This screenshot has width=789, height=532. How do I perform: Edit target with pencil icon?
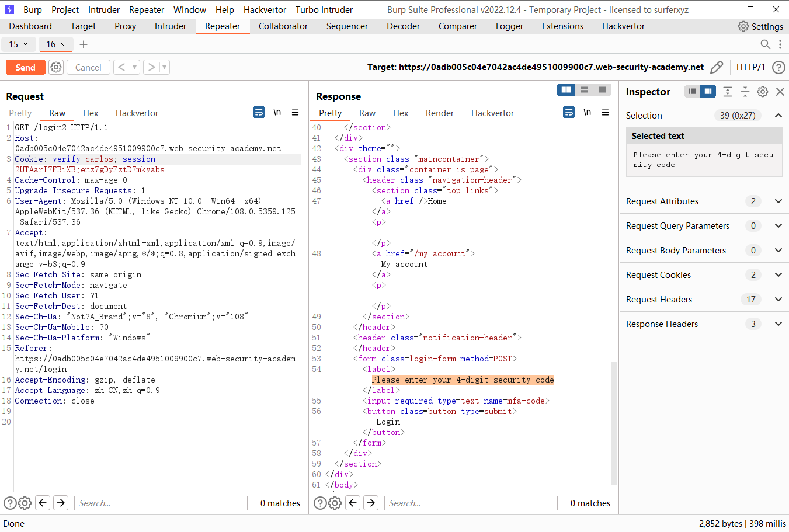tap(717, 67)
